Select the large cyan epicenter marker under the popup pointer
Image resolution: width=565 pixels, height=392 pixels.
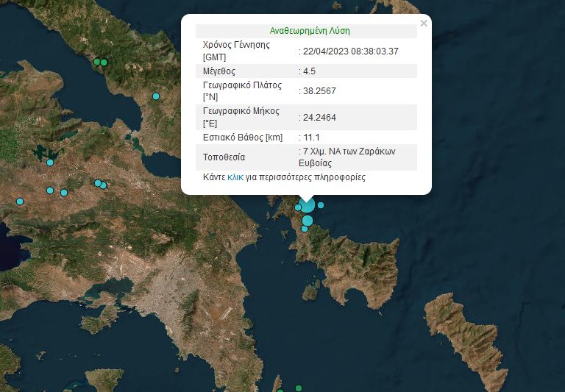(x=307, y=205)
